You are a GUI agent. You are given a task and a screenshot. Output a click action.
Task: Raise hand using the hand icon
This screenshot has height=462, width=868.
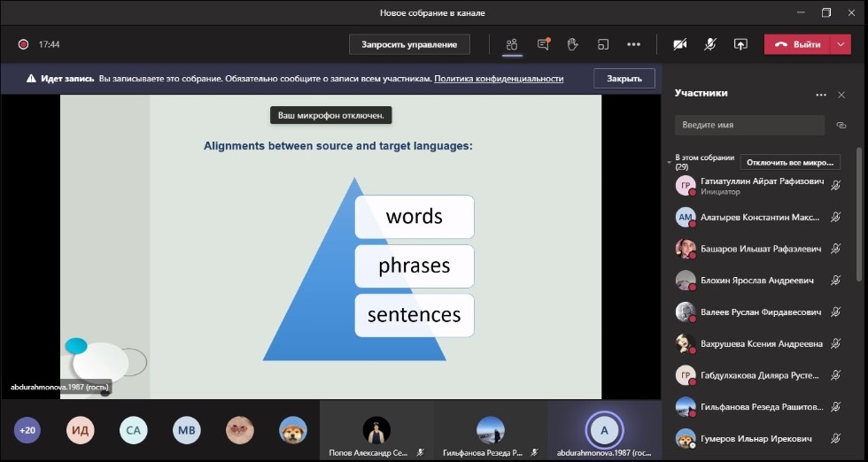[573, 44]
